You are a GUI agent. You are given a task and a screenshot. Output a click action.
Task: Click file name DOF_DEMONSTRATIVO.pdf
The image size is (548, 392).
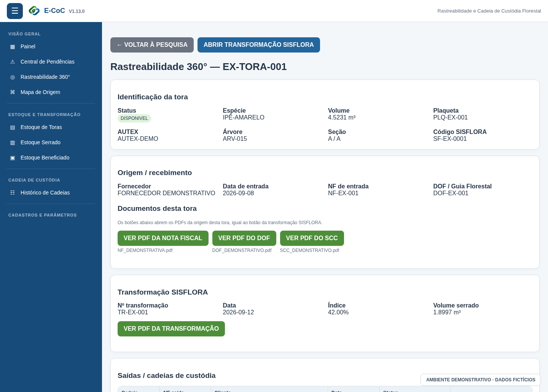click(x=242, y=250)
